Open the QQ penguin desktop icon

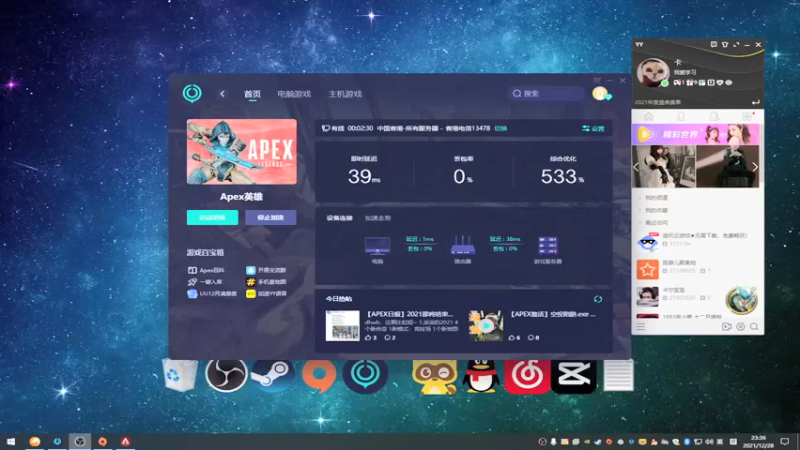pyautogui.click(x=480, y=375)
